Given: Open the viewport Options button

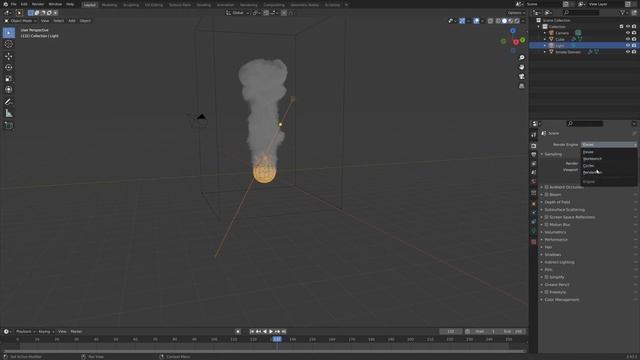Looking at the screenshot, I should 516,13.
